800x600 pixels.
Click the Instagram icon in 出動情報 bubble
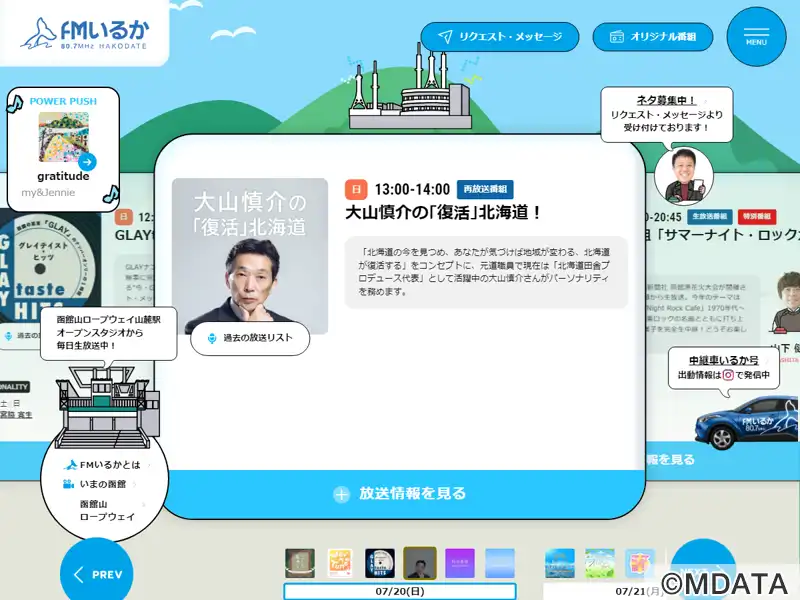pyautogui.click(x=728, y=375)
